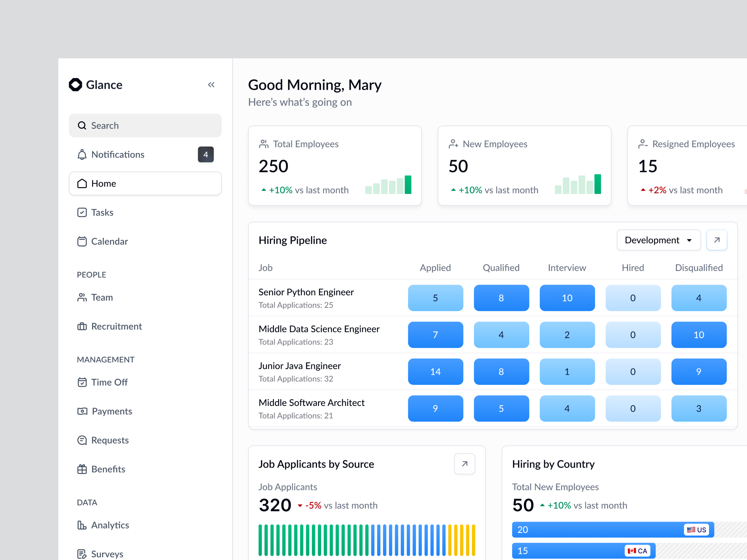Click the Payments banknote icon
747x560 pixels.
(82, 411)
